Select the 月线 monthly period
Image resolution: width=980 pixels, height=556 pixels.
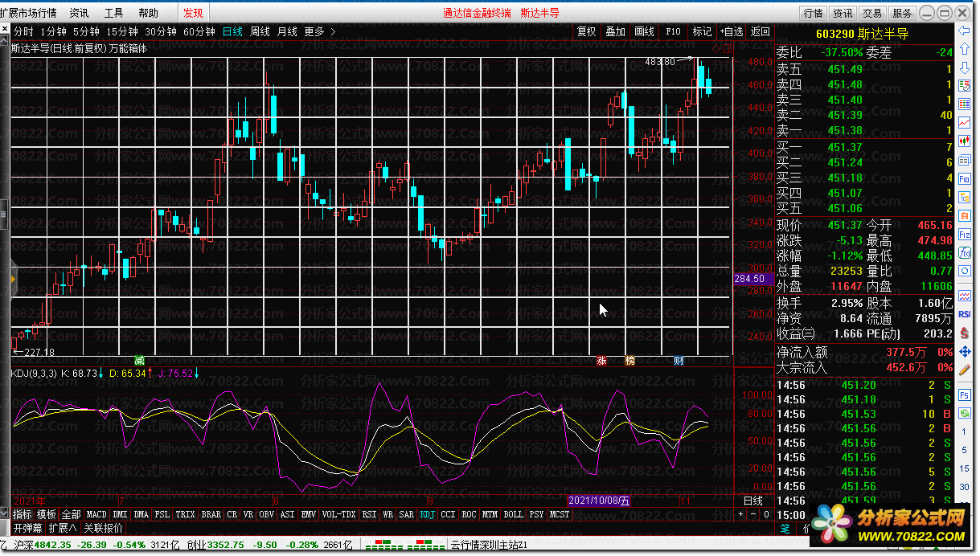(287, 31)
